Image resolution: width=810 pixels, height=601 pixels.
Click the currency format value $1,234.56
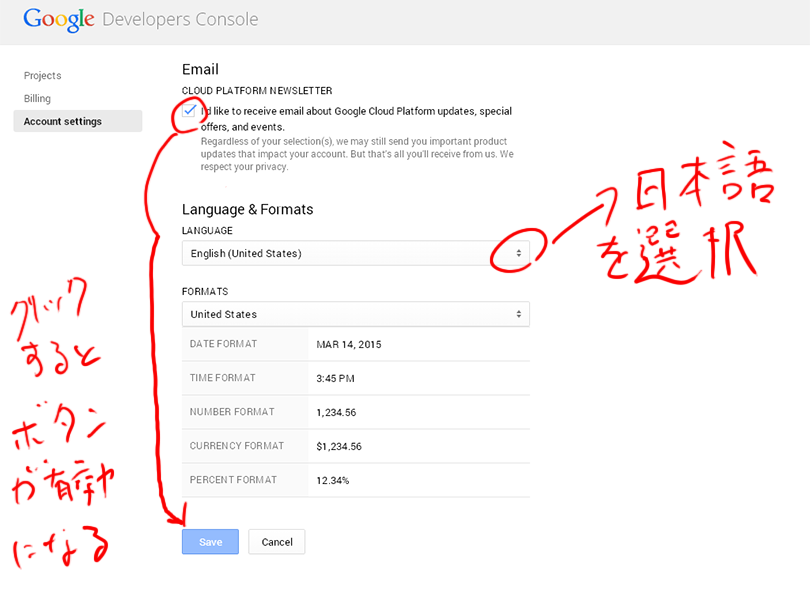(339, 446)
